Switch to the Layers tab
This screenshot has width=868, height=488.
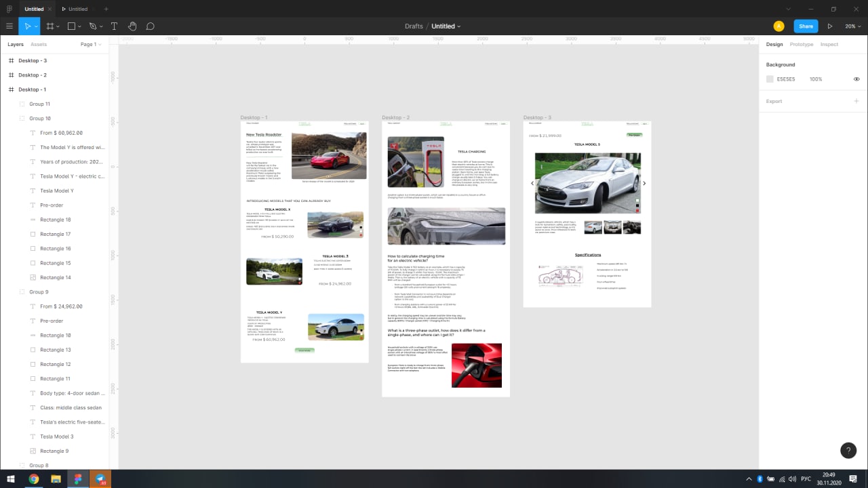coord(16,45)
